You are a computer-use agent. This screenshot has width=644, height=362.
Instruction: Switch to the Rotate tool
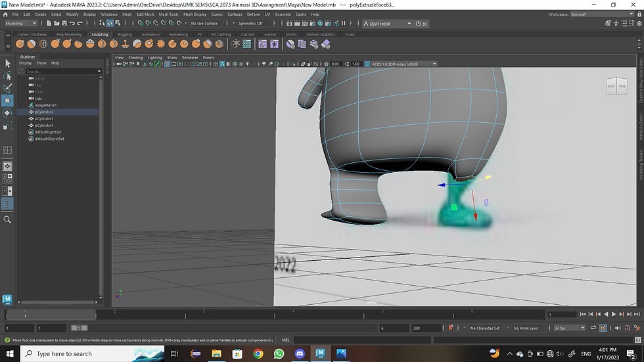click(7, 113)
